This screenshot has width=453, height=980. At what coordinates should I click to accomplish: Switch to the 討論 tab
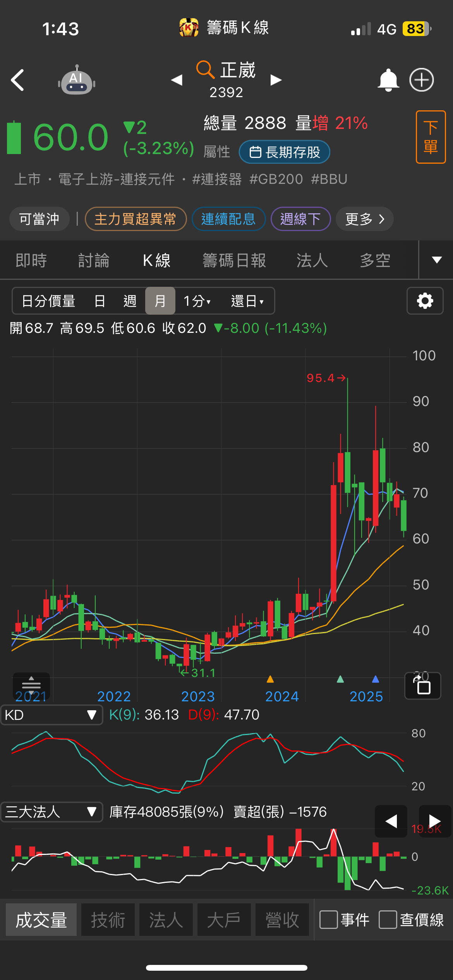point(94,260)
